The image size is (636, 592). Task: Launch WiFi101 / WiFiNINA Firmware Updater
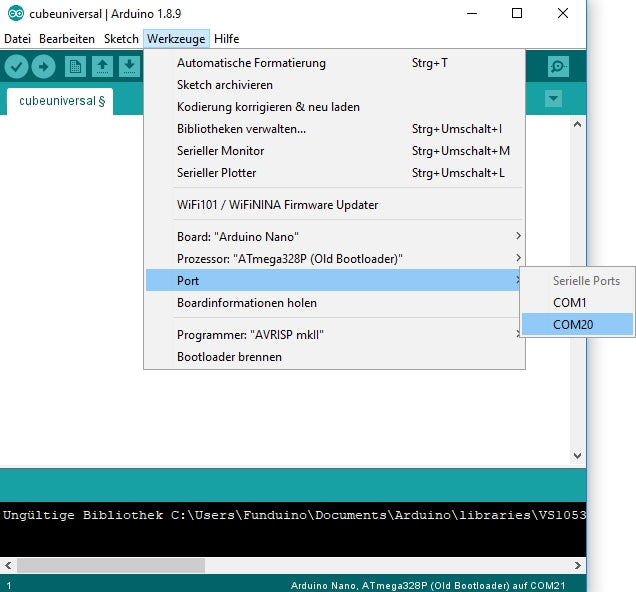[335, 205]
